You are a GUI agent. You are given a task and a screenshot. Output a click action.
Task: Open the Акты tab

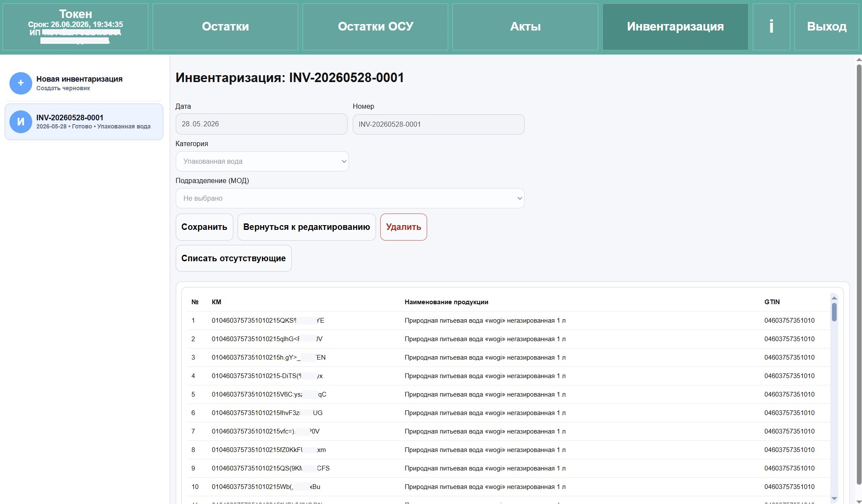[x=525, y=27]
